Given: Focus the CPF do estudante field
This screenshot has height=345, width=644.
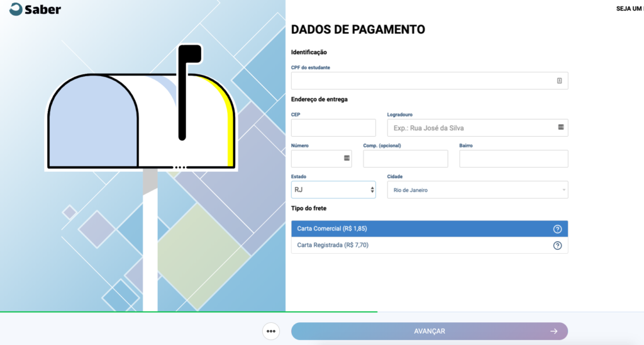Looking at the screenshot, I should tap(430, 81).
